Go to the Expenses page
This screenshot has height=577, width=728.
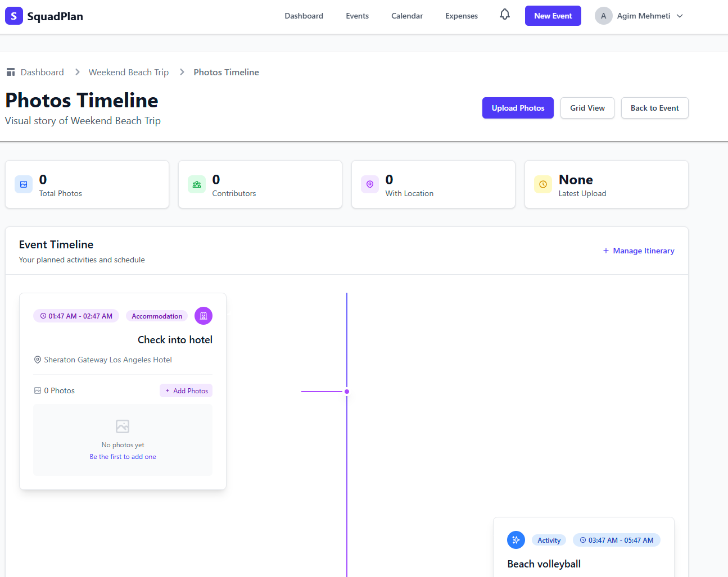(461, 16)
